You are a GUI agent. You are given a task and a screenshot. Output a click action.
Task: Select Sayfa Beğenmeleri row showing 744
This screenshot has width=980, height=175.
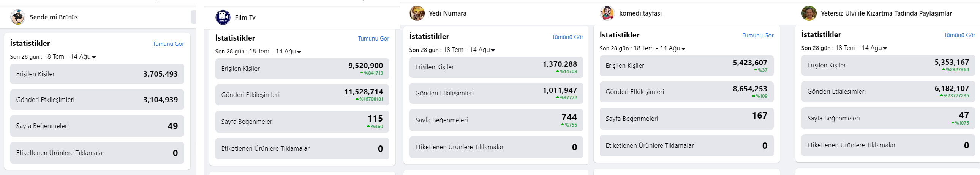(496, 120)
